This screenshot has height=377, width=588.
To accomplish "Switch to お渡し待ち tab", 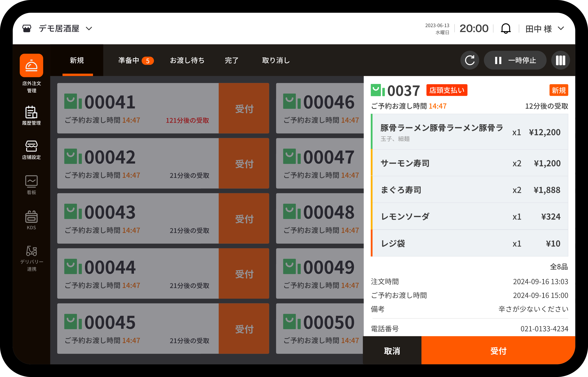I will click(x=187, y=60).
